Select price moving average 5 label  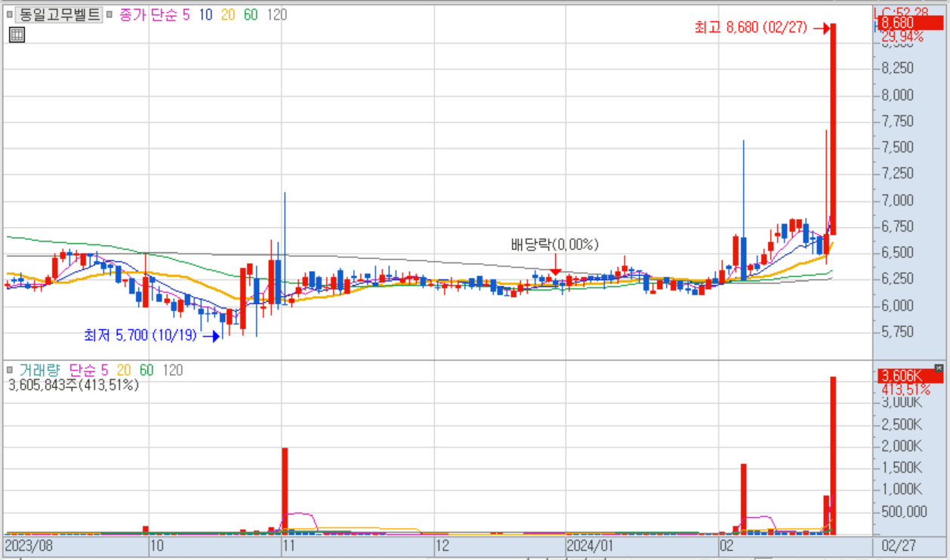187,14
